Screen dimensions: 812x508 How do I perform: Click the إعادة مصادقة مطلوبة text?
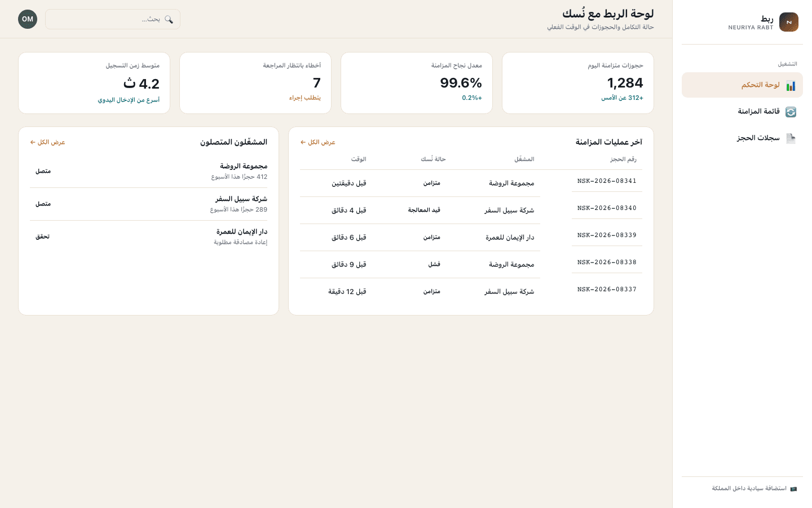[241, 242]
